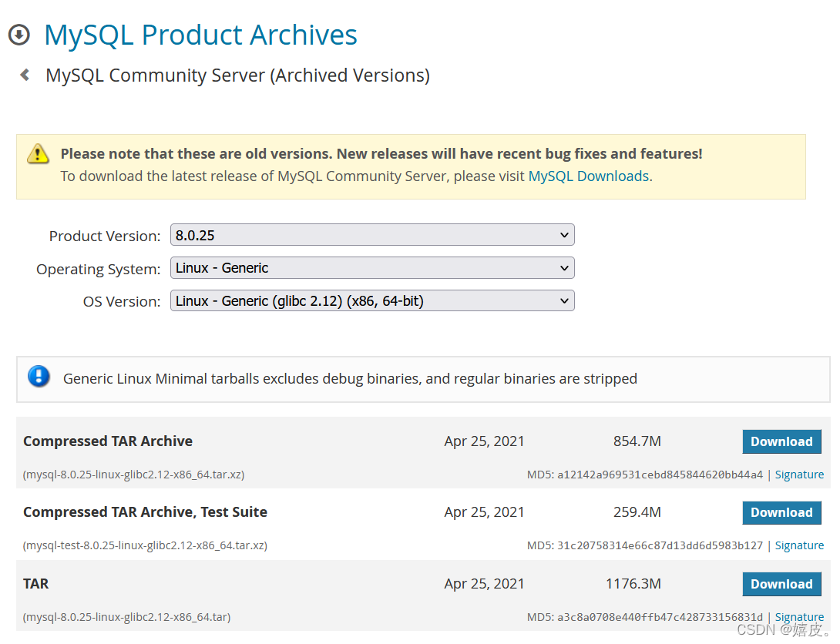Click the Compressed TAR Archive, Test Suite title
This screenshot has height=644, width=840.
coord(145,512)
